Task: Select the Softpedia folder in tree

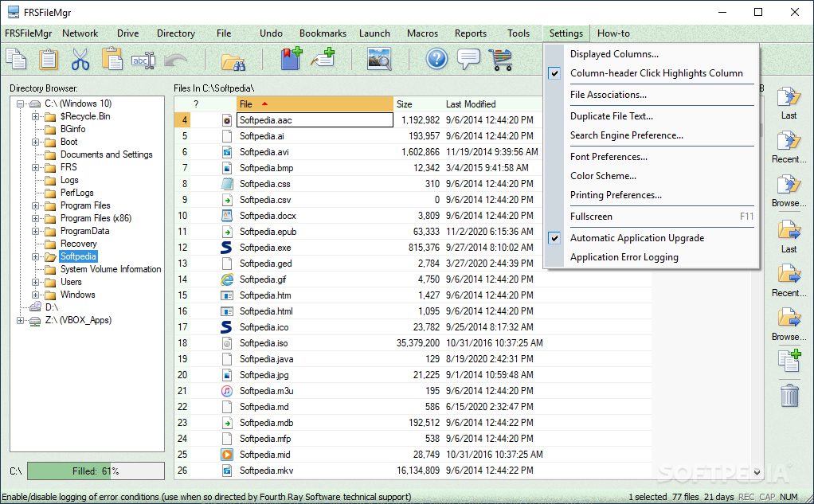Action: click(x=78, y=256)
